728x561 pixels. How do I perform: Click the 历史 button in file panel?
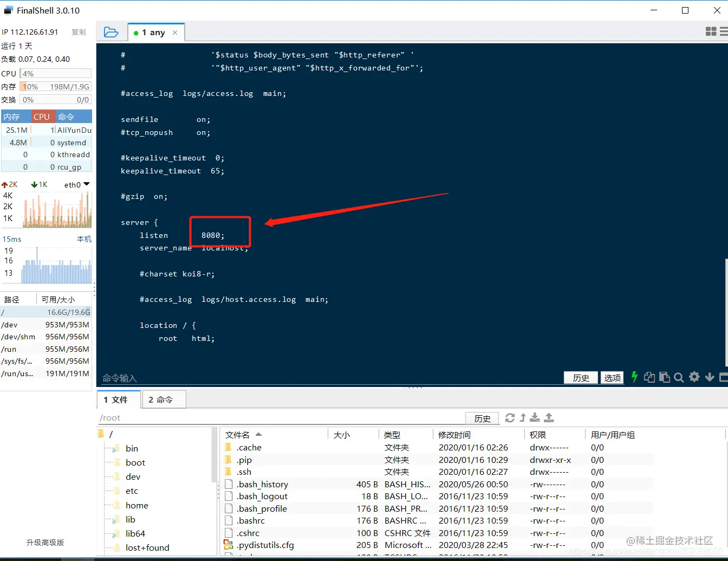click(x=482, y=418)
